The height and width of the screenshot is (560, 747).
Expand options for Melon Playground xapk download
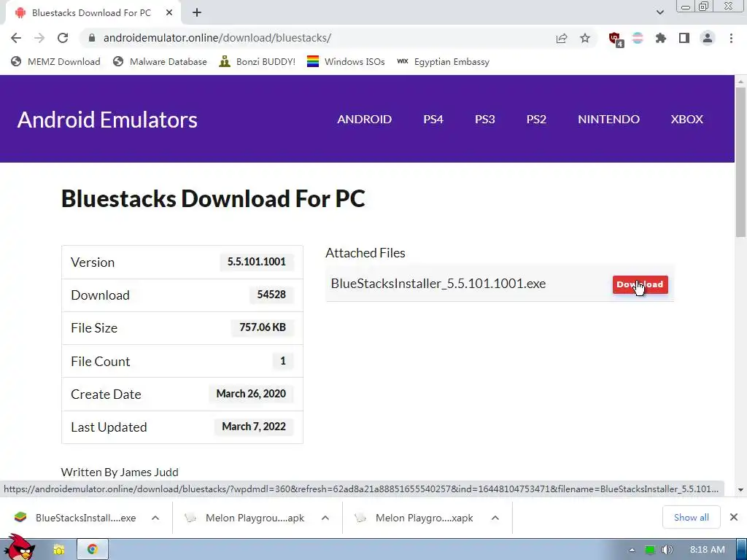point(495,518)
